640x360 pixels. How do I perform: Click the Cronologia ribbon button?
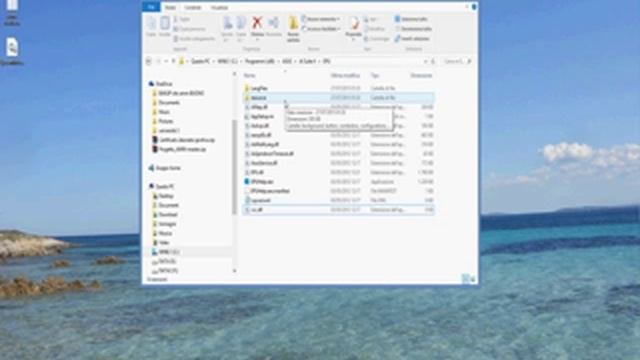pos(377,39)
